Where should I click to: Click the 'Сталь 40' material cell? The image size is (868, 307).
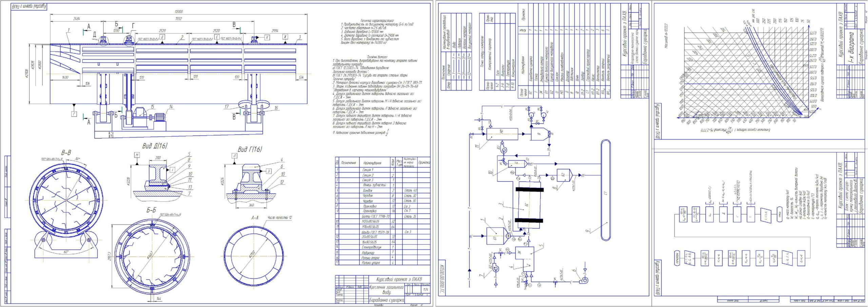coord(411,190)
